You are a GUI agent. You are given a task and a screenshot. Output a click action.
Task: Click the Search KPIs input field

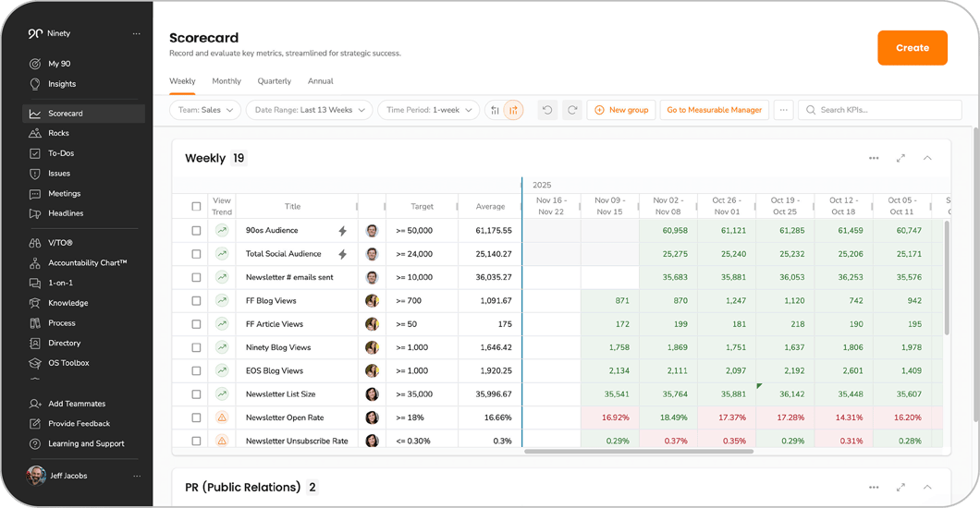(880, 110)
